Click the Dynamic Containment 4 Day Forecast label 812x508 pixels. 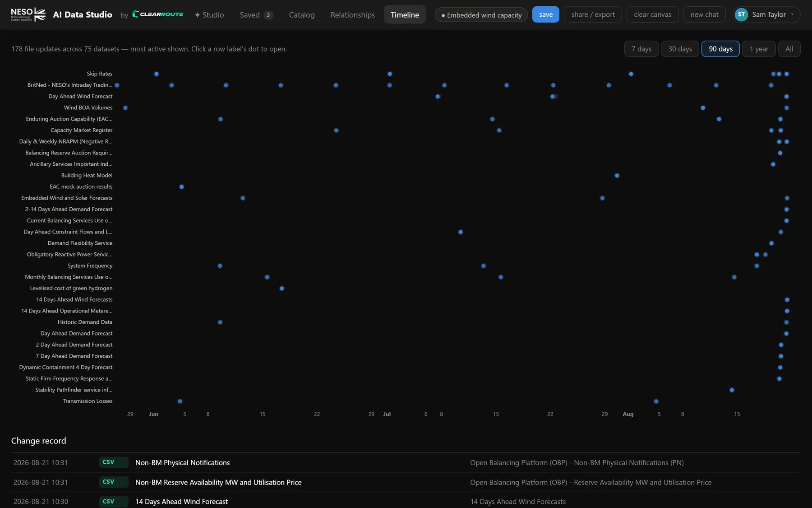pos(66,367)
